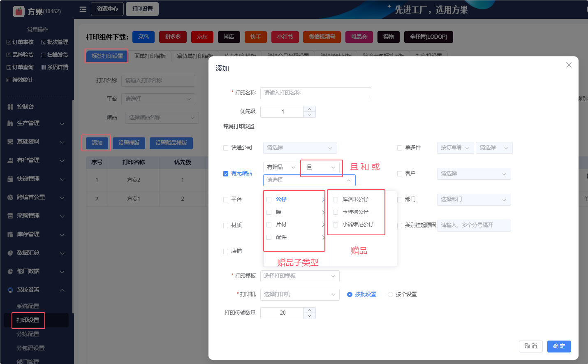Open the 有赠品 dropdown

click(281, 167)
